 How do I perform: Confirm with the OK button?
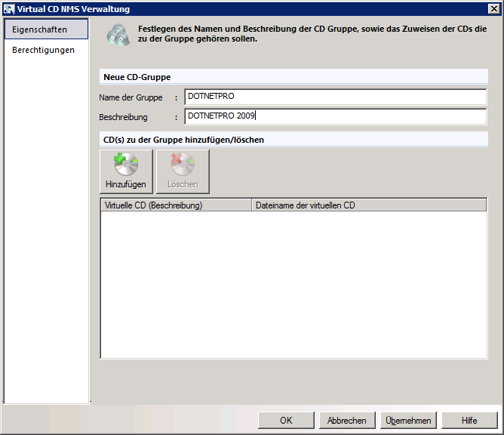click(286, 420)
